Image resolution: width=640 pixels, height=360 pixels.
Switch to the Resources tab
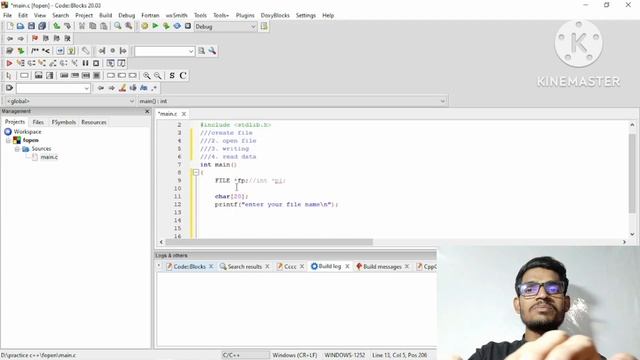click(x=94, y=122)
